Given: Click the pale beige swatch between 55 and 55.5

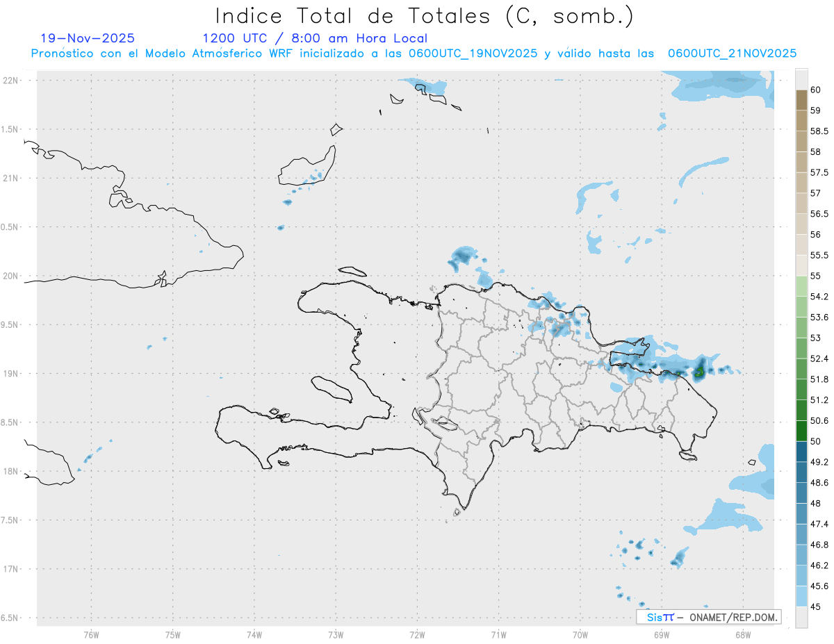Looking at the screenshot, I should [x=801, y=265].
